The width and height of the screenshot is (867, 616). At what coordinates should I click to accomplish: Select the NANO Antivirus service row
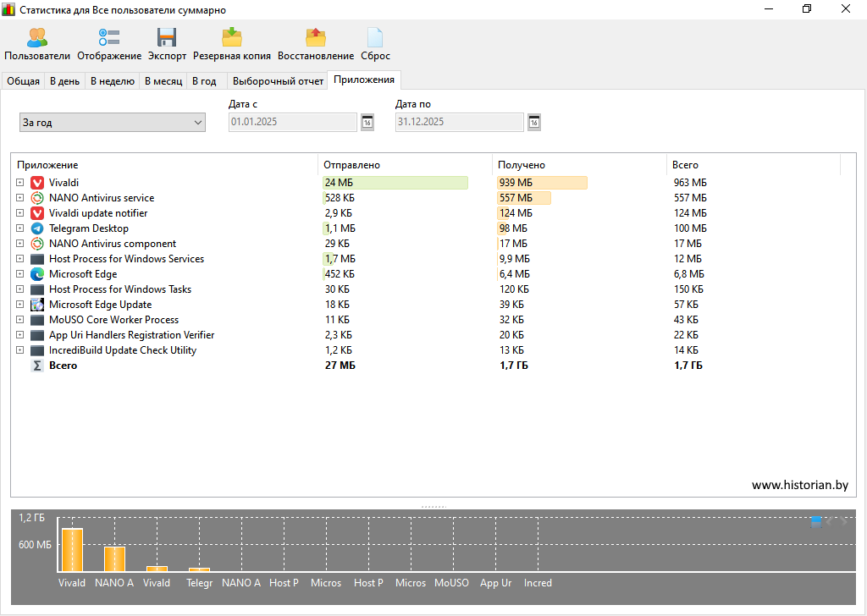coord(102,198)
